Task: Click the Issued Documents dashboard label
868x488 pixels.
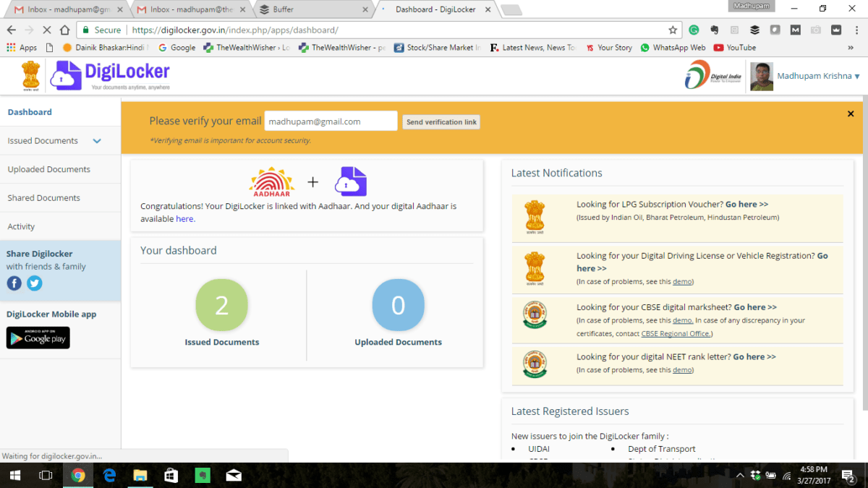Action: coord(222,342)
